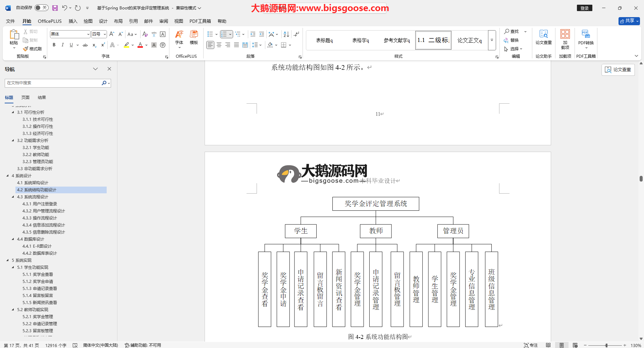The width and height of the screenshot is (644, 348).
Task: Switch navigation pane to 页面 tab
Action: (25, 98)
